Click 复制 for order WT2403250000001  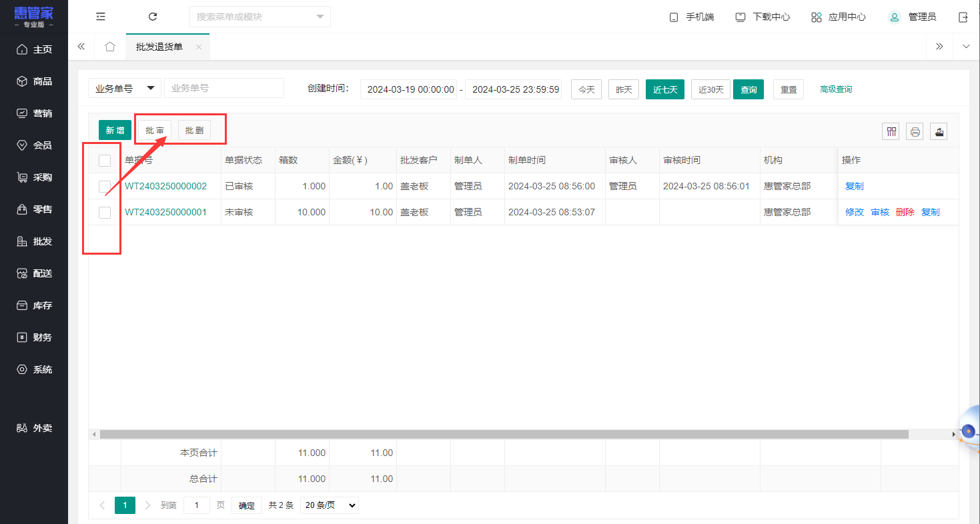[931, 212]
